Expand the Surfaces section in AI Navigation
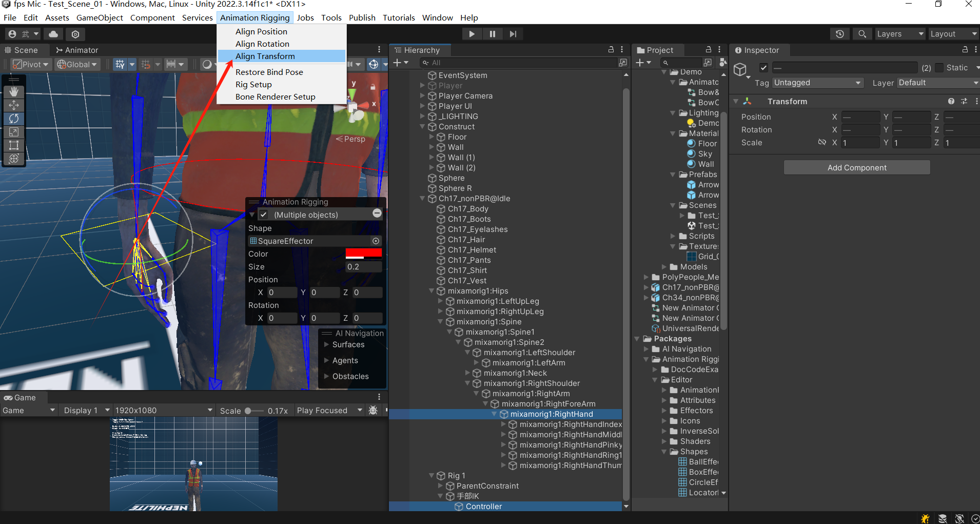This screenshot has height=524, width=980. [x=326, y=345]
